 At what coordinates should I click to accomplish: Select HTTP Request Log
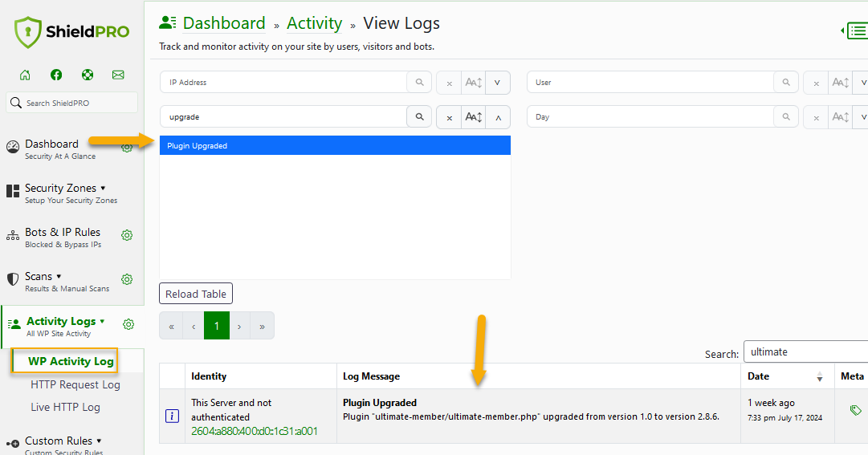click(75, 384)
